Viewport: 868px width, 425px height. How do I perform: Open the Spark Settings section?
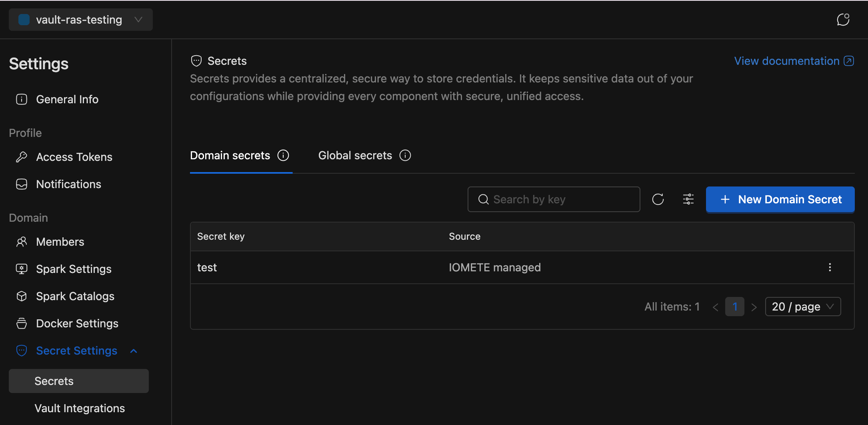coord(74,269)
